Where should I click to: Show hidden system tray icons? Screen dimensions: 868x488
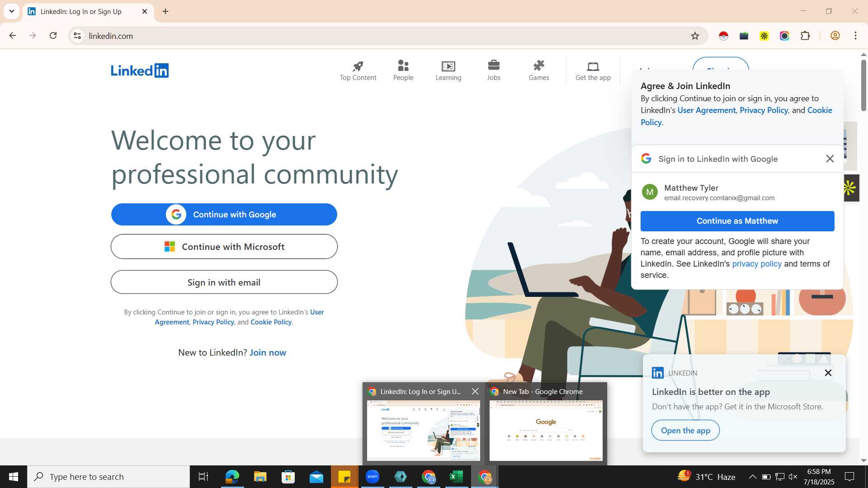(752, 477)
